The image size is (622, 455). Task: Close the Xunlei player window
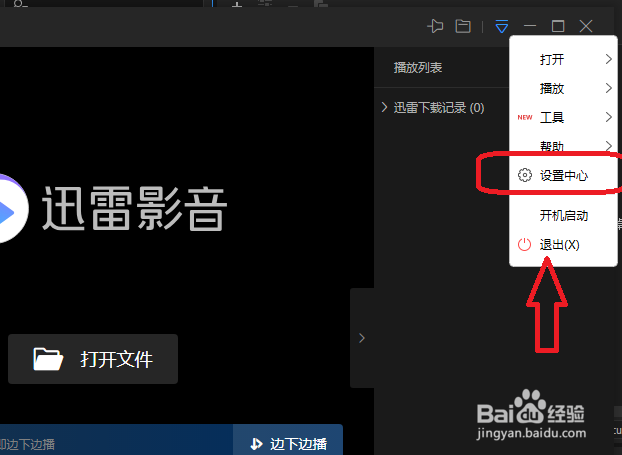coord(586,26)
